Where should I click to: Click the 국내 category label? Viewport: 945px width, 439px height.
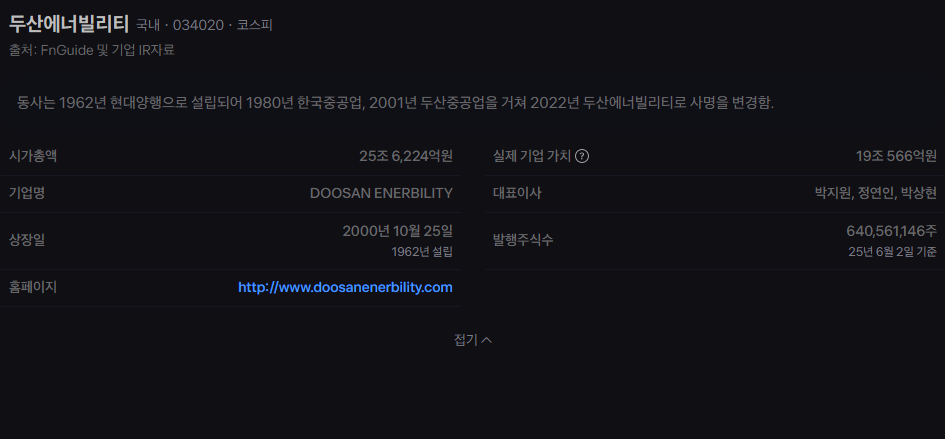click(148, 25)
